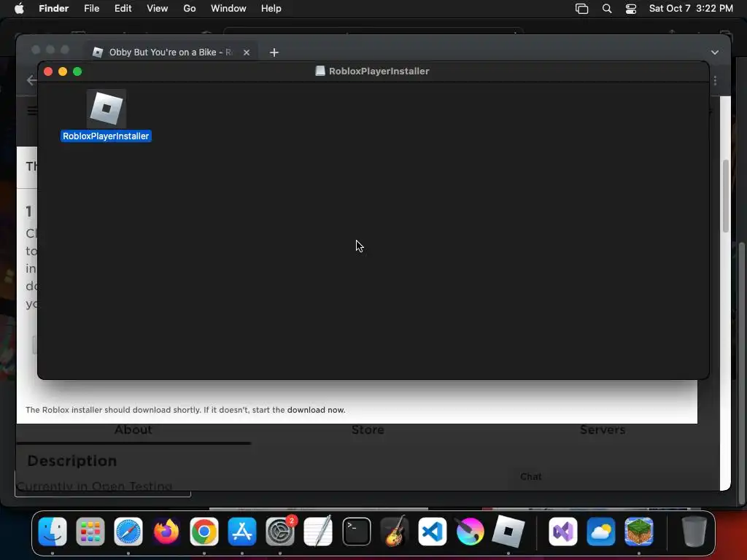Launch Firefox from the Dock
Image resolution: width=747 pixels, height=560 pixels.
pos(166,532)
